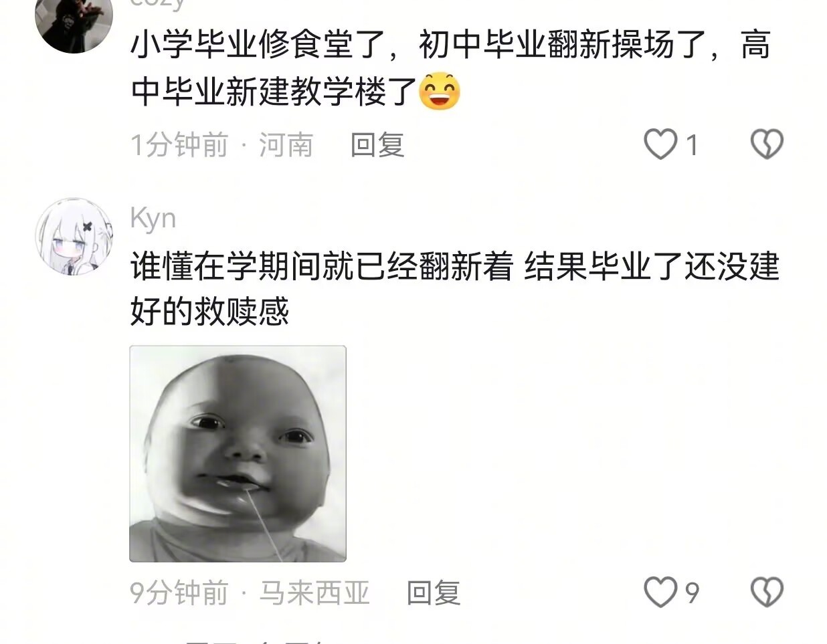Dislike the 河南 comment with broken heart
Viewport: 827px width, 644px height.
(767, 144)
